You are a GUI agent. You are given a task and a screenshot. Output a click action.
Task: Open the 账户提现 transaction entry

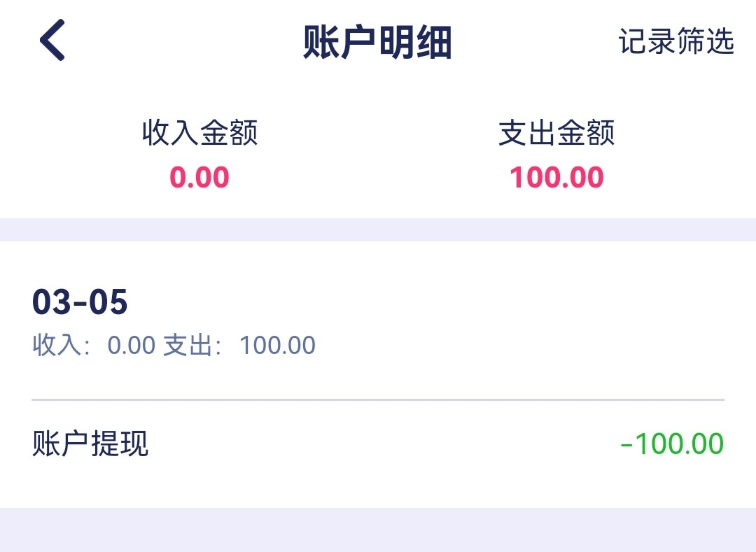coord(91,444)
